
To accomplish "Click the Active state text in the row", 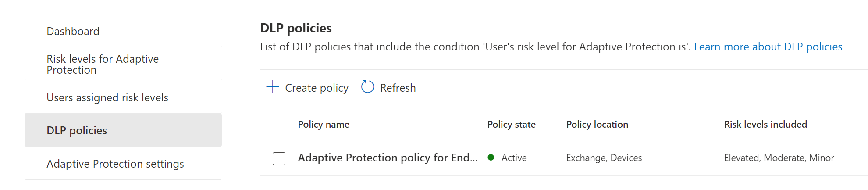I will point(514,158).
